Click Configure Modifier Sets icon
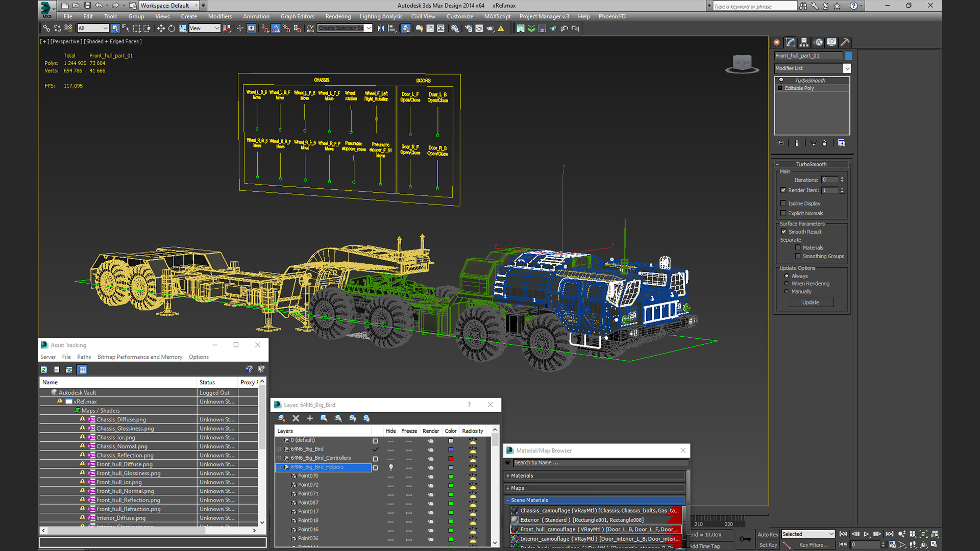The width and height of the screenshot is (980, 551). click(842, 143)
